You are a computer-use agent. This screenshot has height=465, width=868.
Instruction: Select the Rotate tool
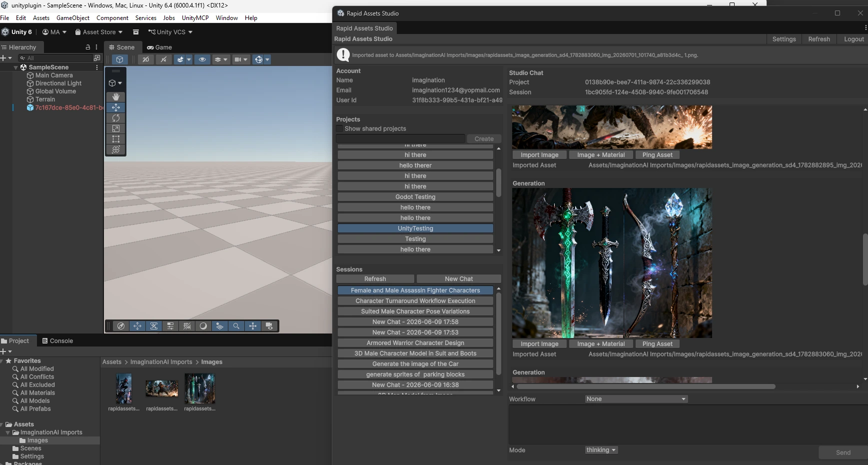click(116, 118)
